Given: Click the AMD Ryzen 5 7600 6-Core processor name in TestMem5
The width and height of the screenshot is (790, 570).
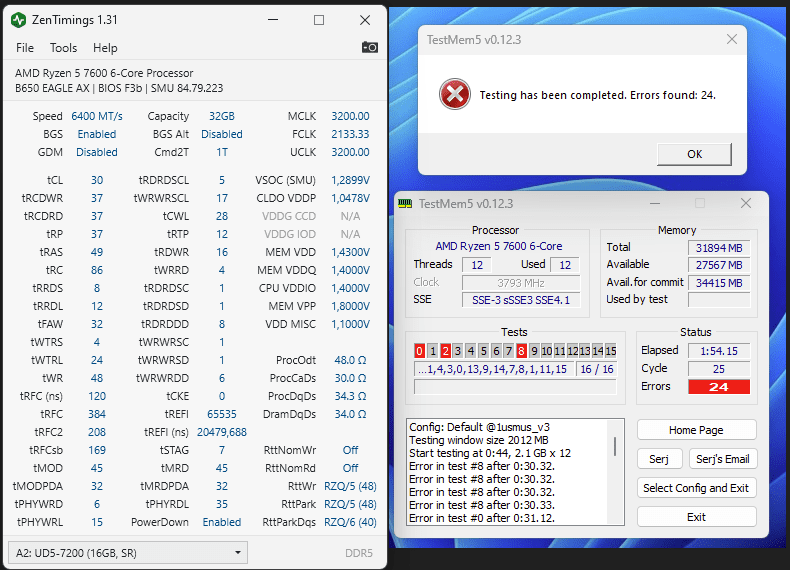Looking at the screenshot, I should (x=499, y=246).
